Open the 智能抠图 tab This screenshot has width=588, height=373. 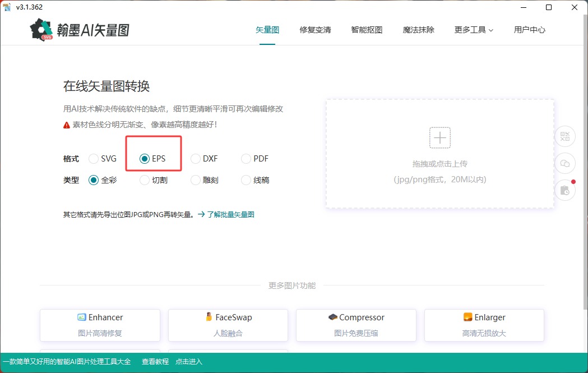367,31
